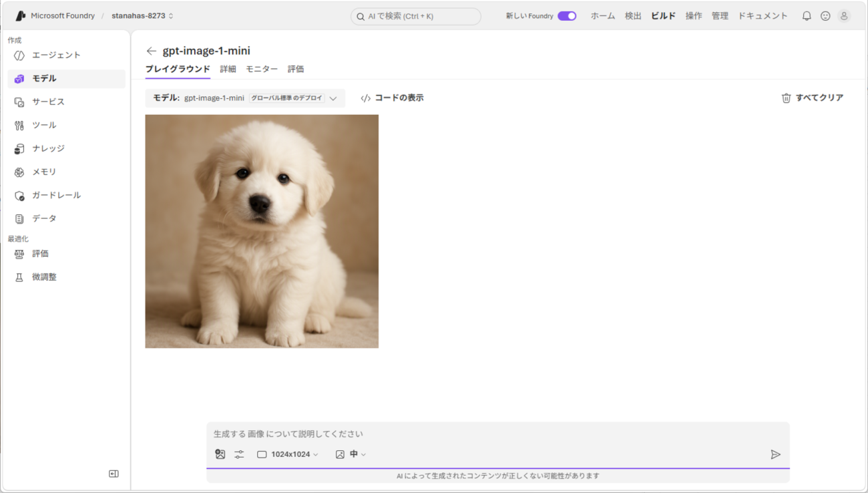
Task: Open エージェント in the sidebar
Action: [x=66, y=55]
